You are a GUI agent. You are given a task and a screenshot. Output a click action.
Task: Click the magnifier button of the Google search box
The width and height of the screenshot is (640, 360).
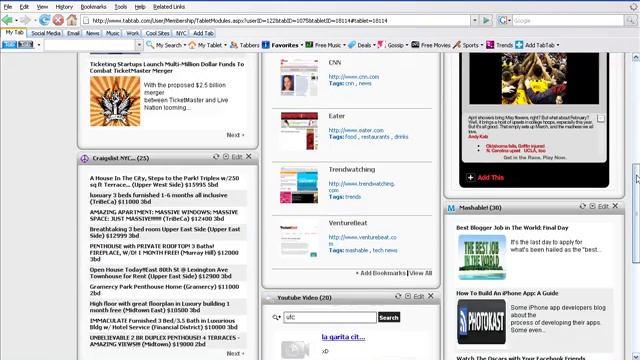point(630,20)
